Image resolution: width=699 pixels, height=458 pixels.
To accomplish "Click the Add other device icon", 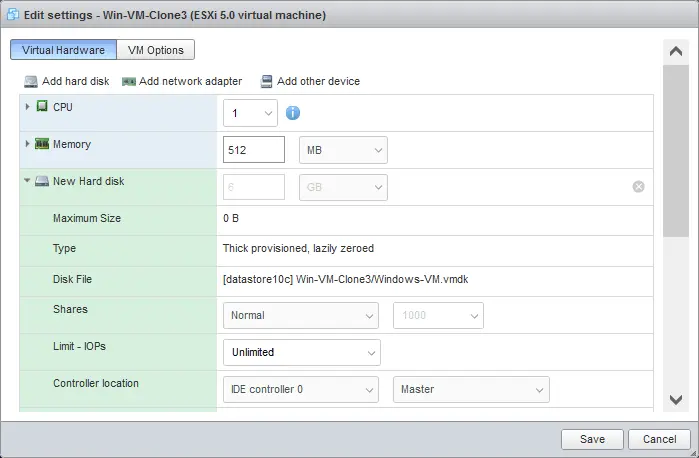I will pos(267,82).
